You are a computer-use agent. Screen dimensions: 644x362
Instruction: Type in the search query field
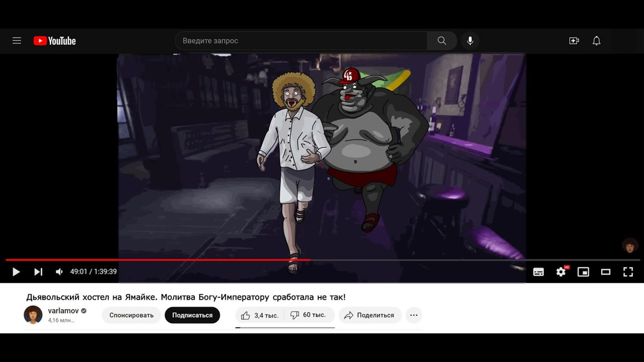coord(300,41)
